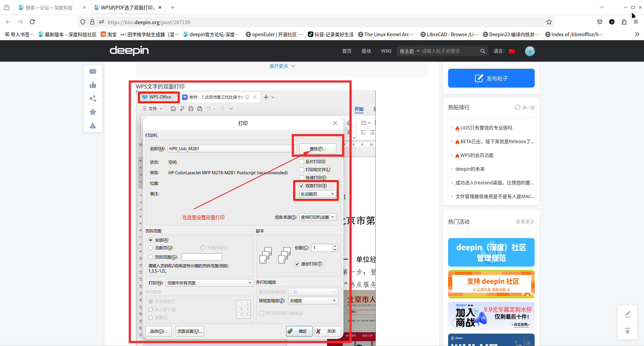Share the post via share icon
The height and width of the screenshot is (346, 644).
[x=93, y=99]
